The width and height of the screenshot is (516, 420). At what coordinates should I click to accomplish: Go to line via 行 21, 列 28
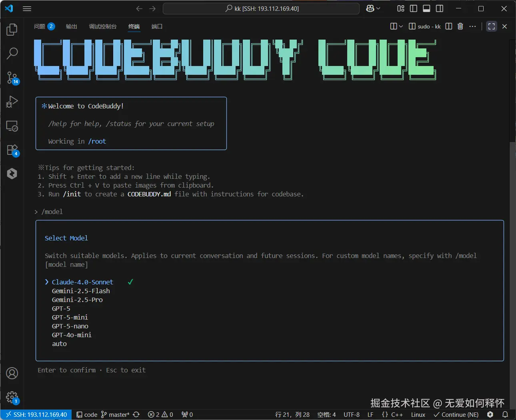point(292,414)
